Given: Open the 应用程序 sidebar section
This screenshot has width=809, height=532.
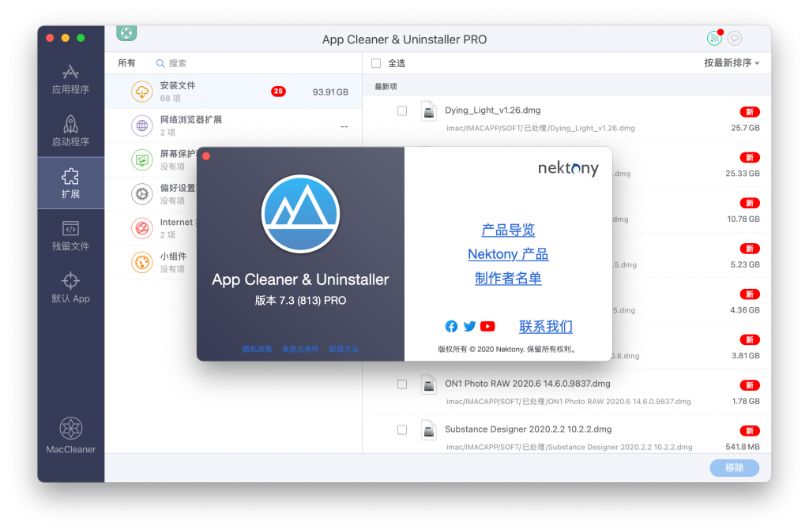Looking at the screenshot, I should pyautogui.click(x=70, y=80).
